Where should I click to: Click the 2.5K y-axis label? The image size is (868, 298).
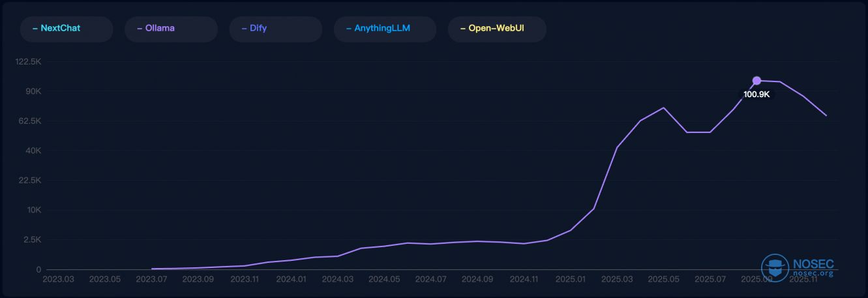point(32,240)
